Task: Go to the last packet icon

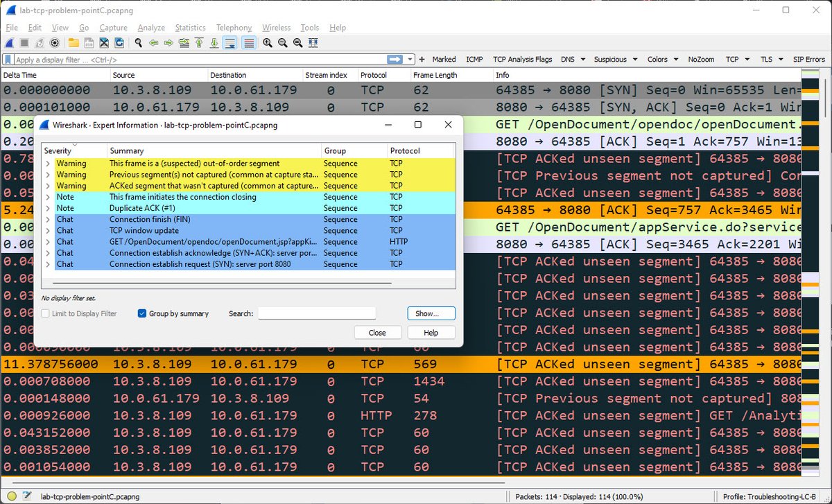Action: click(x=214, y=43)
